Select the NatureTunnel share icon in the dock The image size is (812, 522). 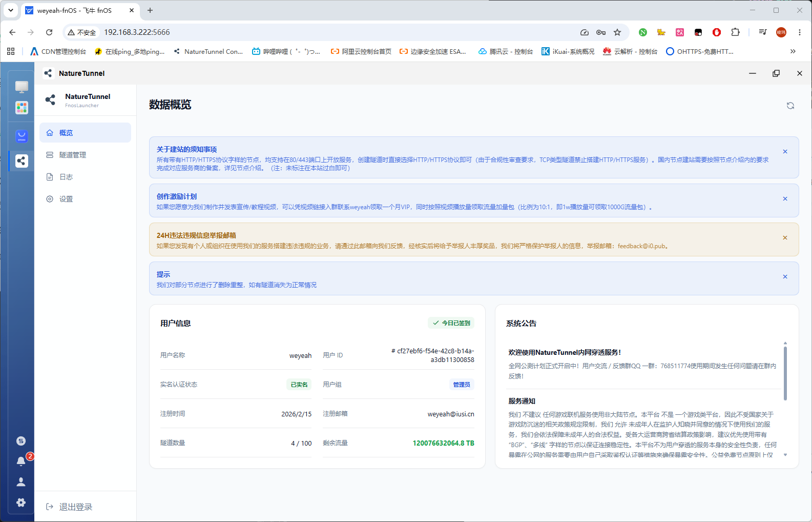(22, 161)
